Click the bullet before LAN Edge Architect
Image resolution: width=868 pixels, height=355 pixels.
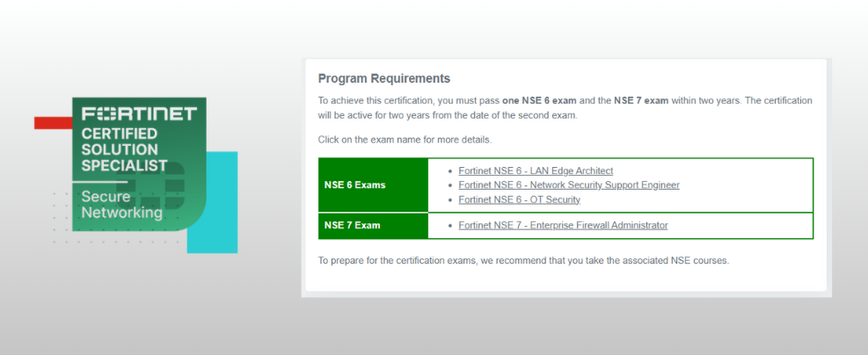tap(450, 170)
